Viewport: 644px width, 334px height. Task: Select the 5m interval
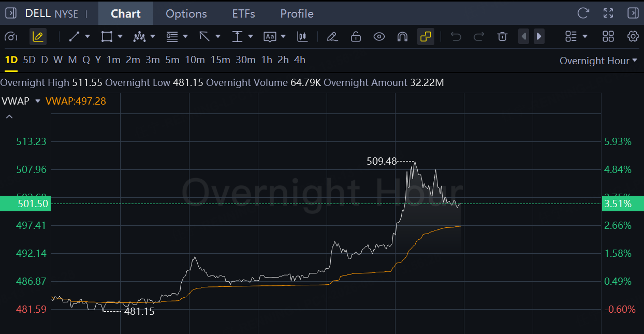(x=172, y=60)
